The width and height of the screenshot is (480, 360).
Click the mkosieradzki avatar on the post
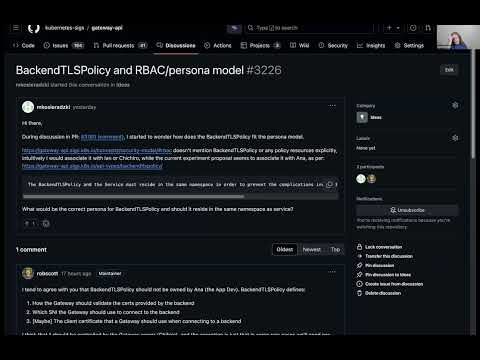(28, 107)
